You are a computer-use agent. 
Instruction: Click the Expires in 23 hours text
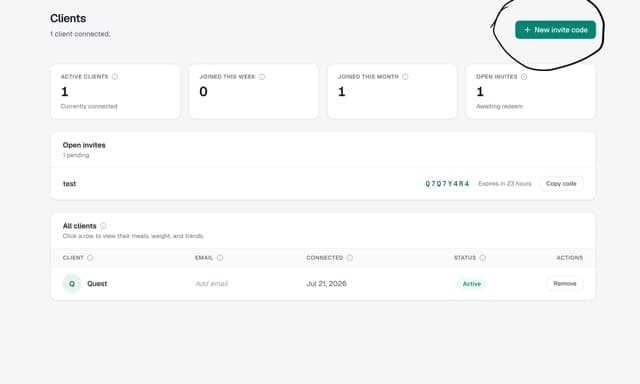505,184
